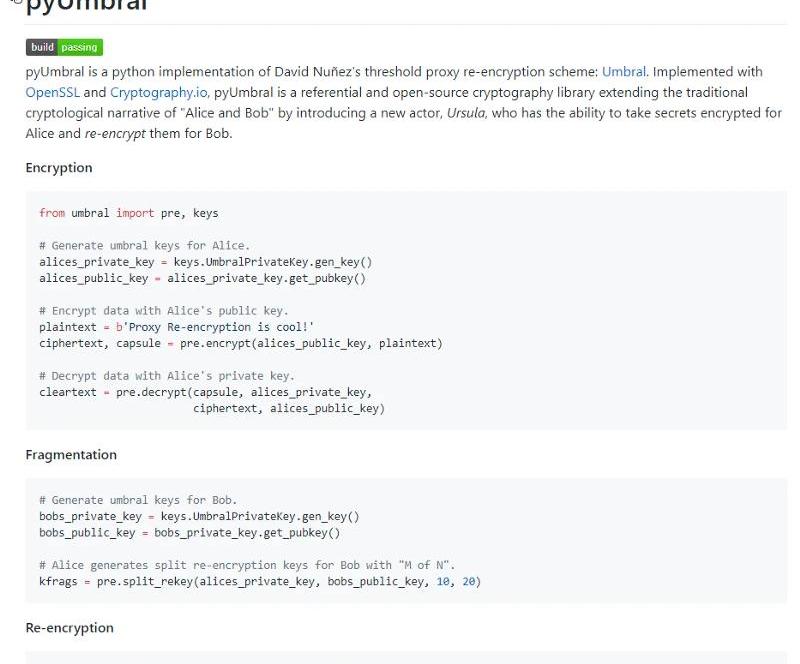Click the build passing badge
Viewport: 800px width, 664px height.
tap(64, 47)
